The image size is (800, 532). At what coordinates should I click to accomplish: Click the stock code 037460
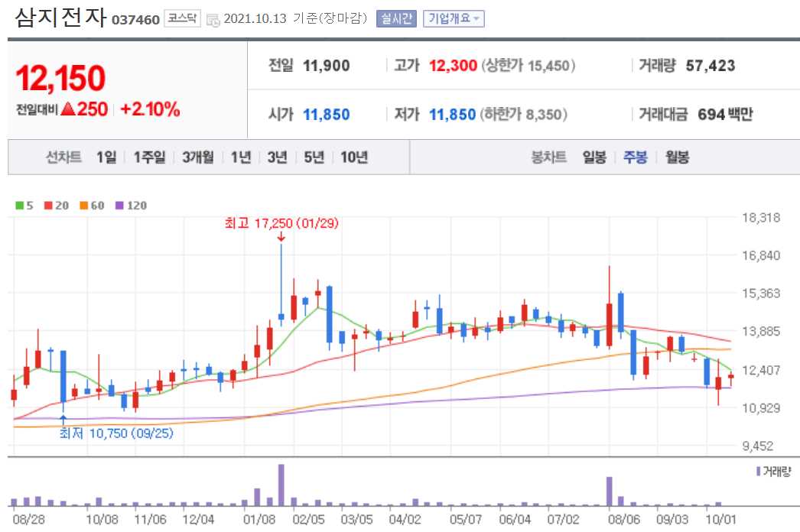135,20
